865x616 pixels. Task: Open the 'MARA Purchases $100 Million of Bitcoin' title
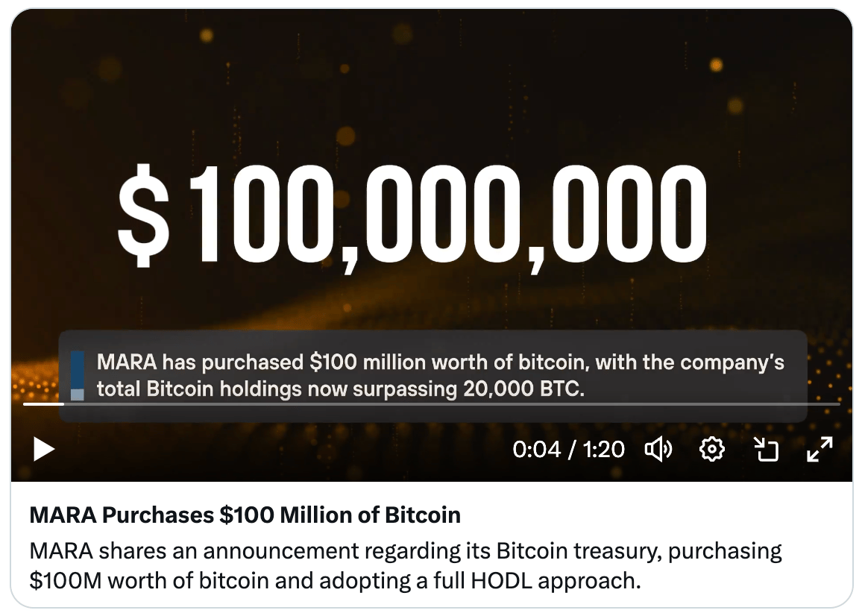(x=245, y=515)
